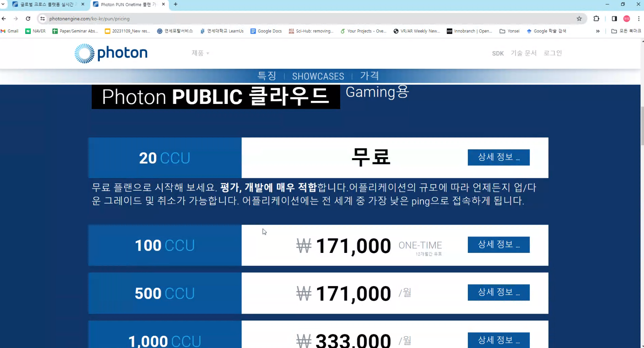Screen dimensions: 644x348
Task: Close the first browser tab
Action: (x=83, y=4)
